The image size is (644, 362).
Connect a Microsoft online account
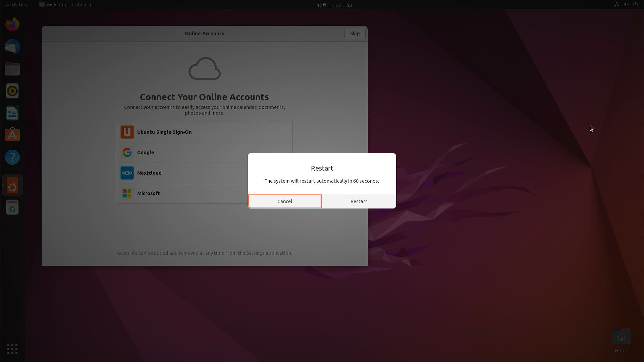click(204, 193)
